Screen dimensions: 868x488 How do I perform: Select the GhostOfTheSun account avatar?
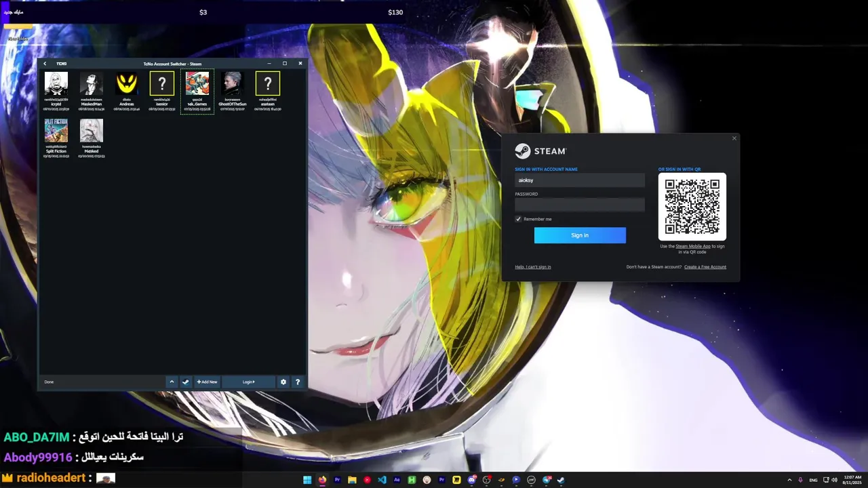[x=233, y=84]
